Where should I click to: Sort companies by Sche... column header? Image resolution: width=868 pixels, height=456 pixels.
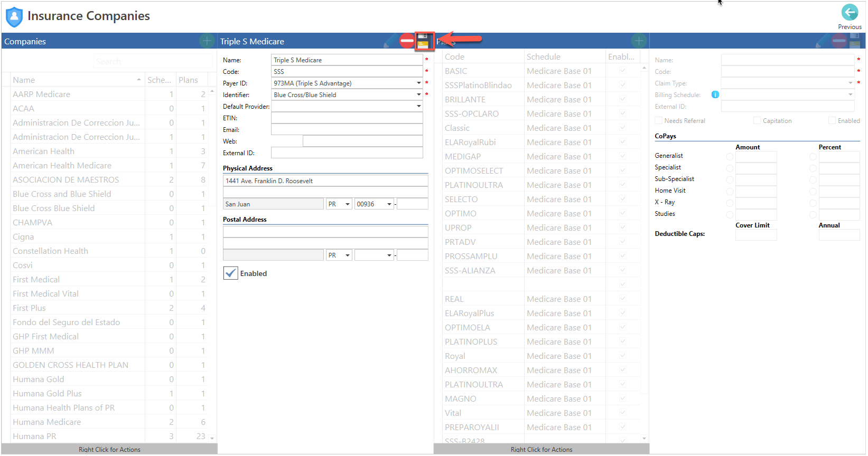160,80
